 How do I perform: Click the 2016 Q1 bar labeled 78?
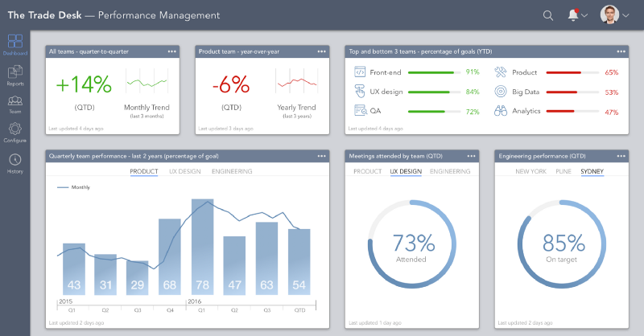point(203,247)
